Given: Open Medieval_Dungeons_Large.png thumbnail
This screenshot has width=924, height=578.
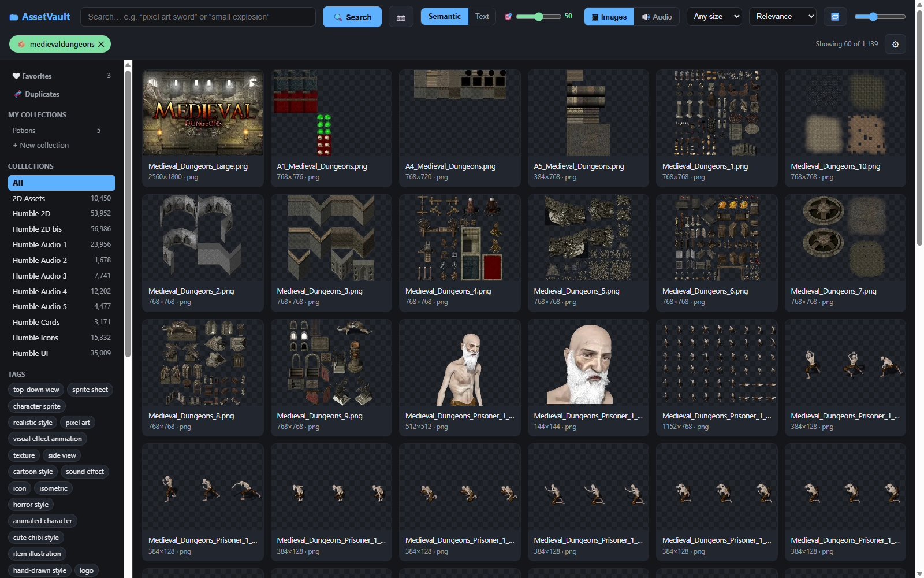Looking at the screenshot, I should (x=203, y=113).
